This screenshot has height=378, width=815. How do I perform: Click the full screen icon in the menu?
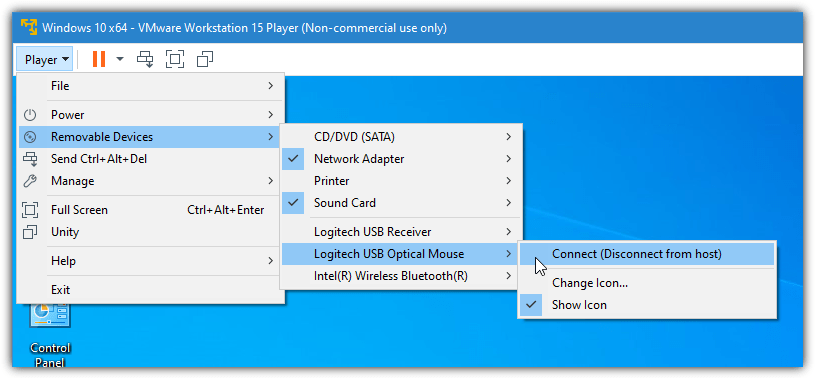tap(31, 210)
